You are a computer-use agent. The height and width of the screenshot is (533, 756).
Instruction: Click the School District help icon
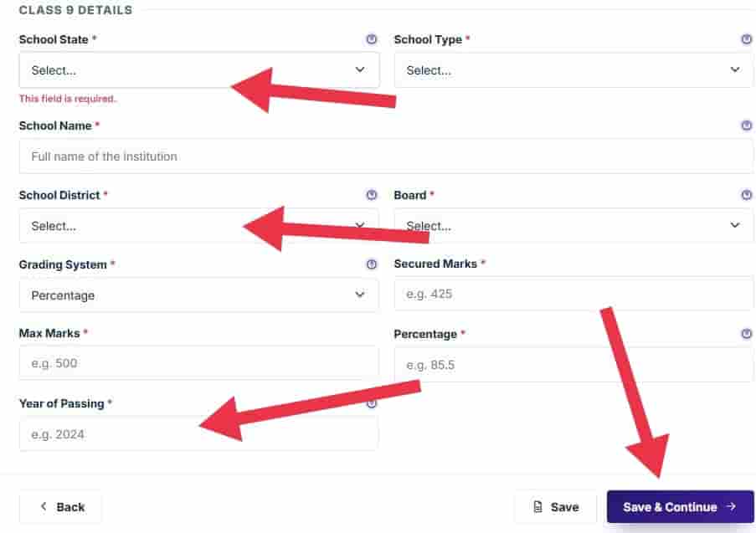pyautogui.click(x=371, y=195)
